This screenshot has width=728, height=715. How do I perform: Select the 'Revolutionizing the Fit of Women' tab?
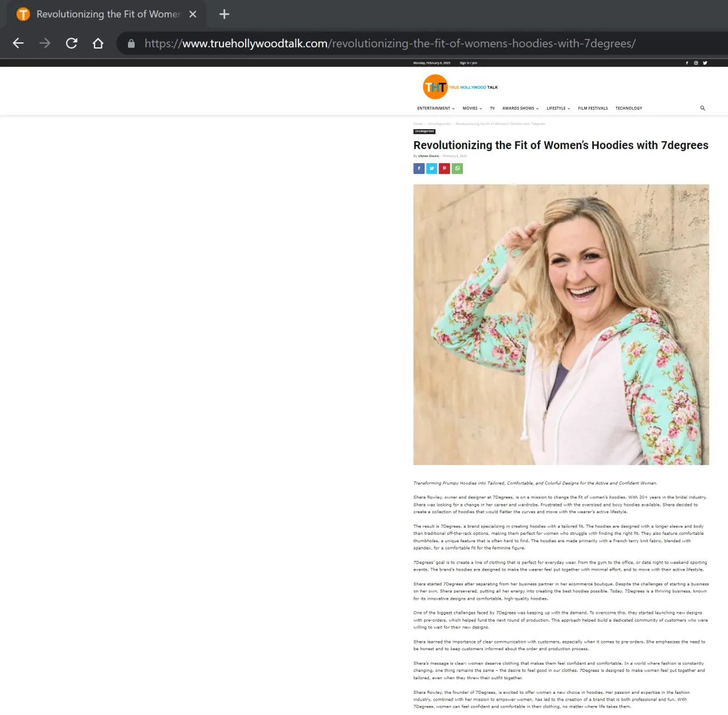tap(106, 14)
